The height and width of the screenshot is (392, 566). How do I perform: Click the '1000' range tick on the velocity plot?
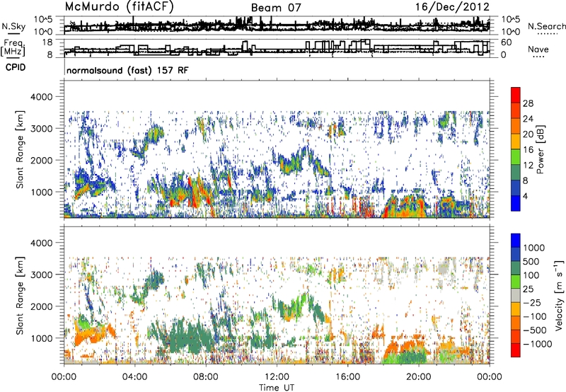click(x=42, y=338)
